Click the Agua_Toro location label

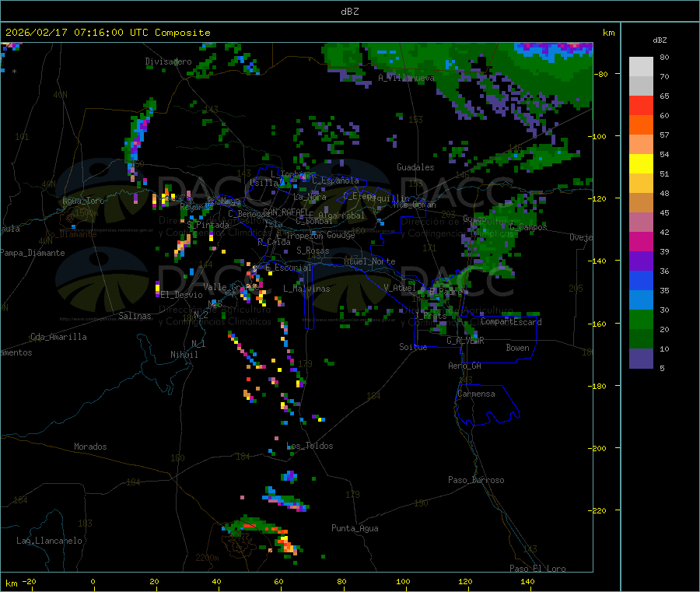coord(83,201)
